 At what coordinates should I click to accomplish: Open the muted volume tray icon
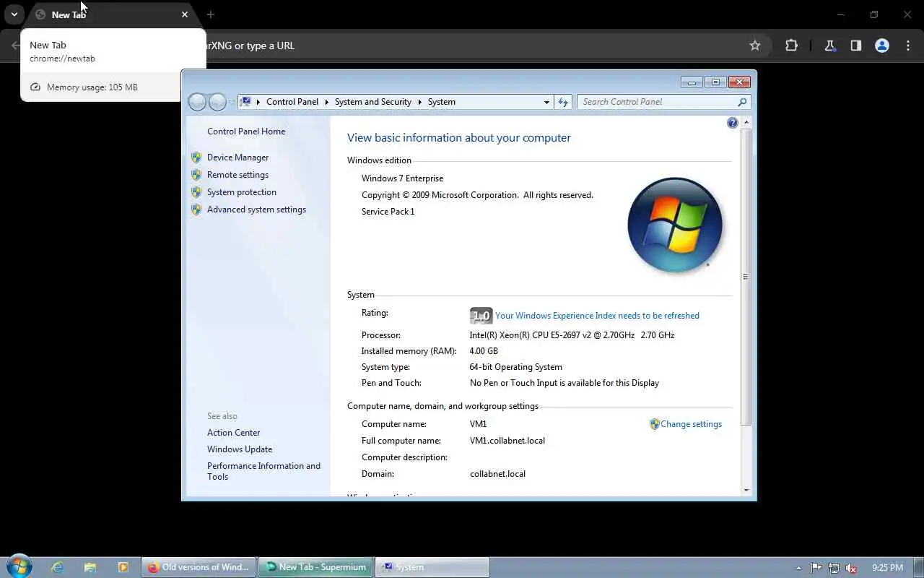852,568
